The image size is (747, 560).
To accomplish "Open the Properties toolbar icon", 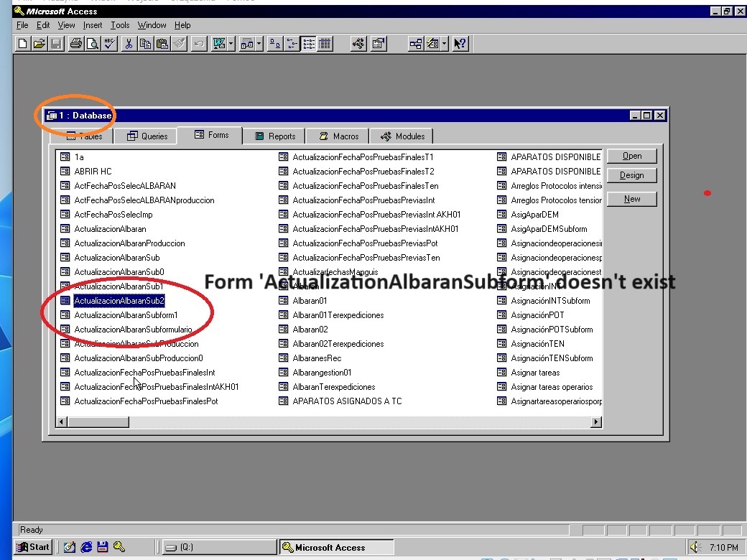I will coord(379,44).
